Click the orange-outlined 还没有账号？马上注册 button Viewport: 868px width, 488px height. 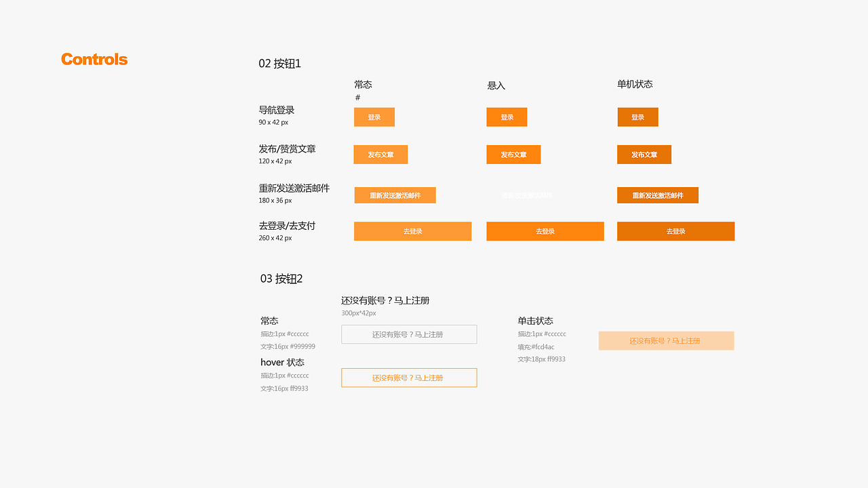pos(409,378)
